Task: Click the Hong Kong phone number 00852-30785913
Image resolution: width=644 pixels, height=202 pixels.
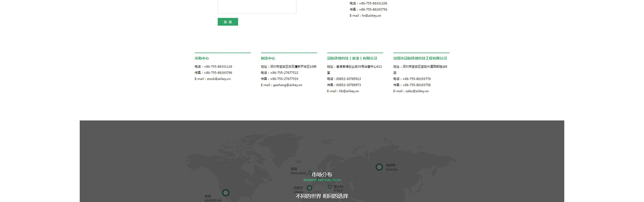Action: 348,79
